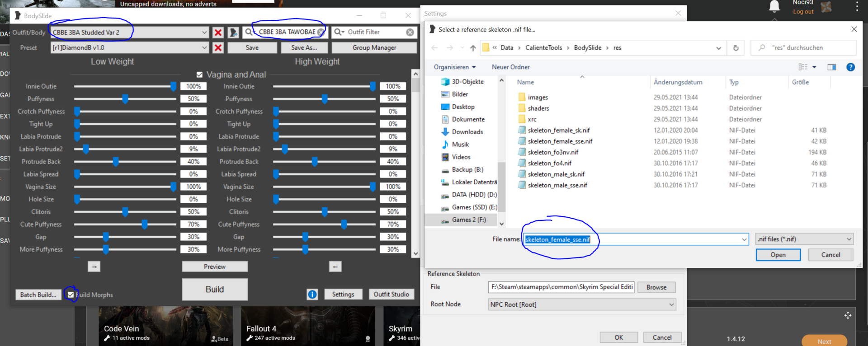Toggle the Vagina and Anal checkbox
Viewport: 868px width, 346px height.
click(x=199, y=75)
